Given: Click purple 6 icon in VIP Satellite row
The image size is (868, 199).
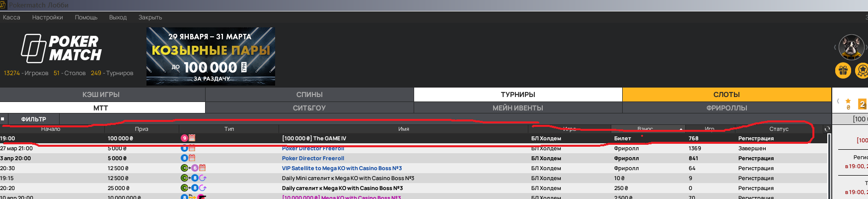Looking at the screenshot, I should [x=195, y=168].
